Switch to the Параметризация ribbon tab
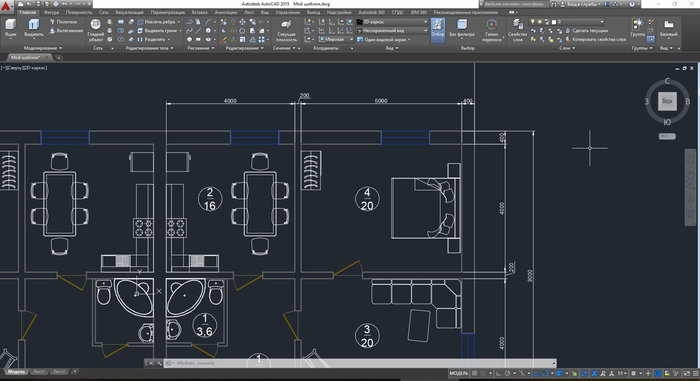The height and width of the screenshot is (381, 700). click(x=167, y=13)
